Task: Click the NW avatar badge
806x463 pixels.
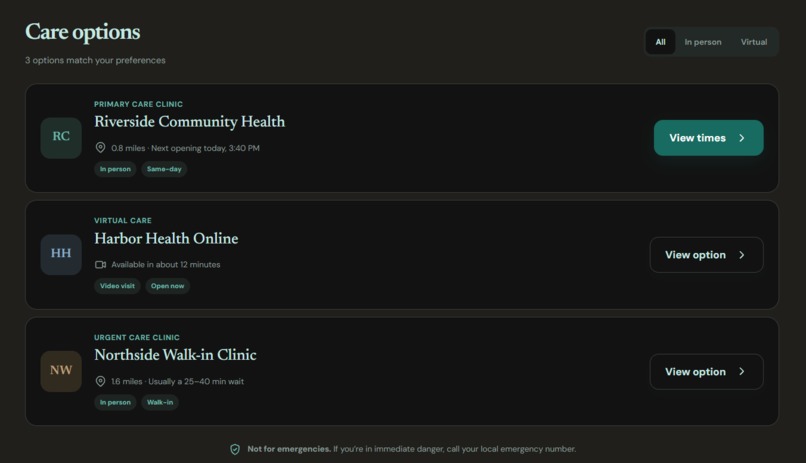Action: tap(61, 372)
